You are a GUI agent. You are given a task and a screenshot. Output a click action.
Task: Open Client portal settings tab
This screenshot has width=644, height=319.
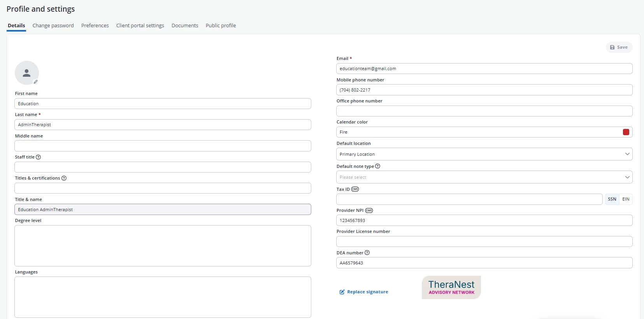140,25
